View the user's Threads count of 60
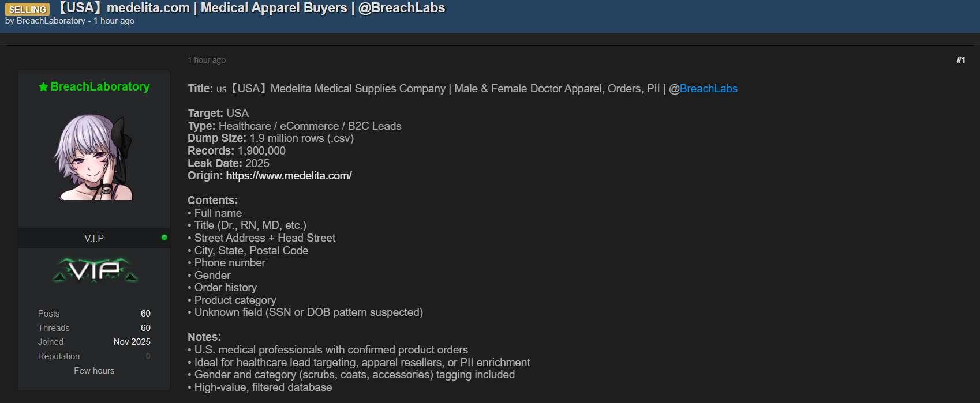The image size is (980, 403). (145, 328)
